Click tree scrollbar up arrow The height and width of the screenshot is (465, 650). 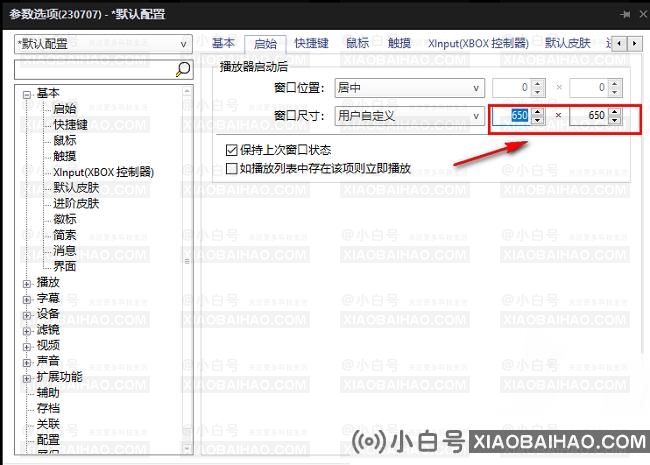click(187, 91)
